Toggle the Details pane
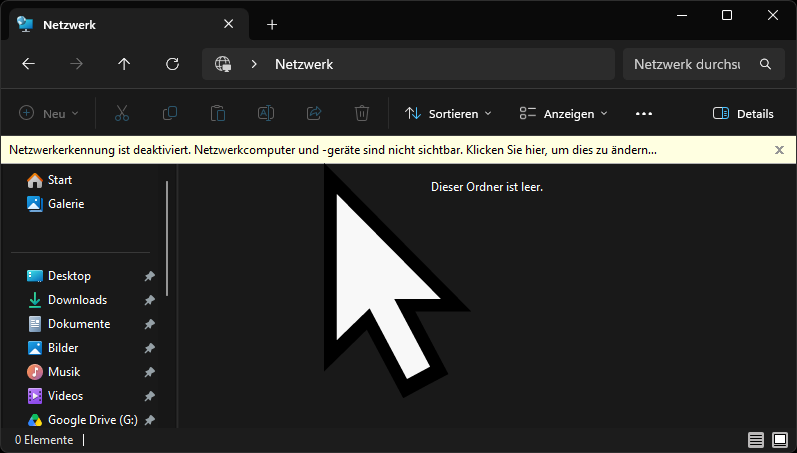Image resolution: width=797 pixels, height=453 pixels. click(743, 113)
